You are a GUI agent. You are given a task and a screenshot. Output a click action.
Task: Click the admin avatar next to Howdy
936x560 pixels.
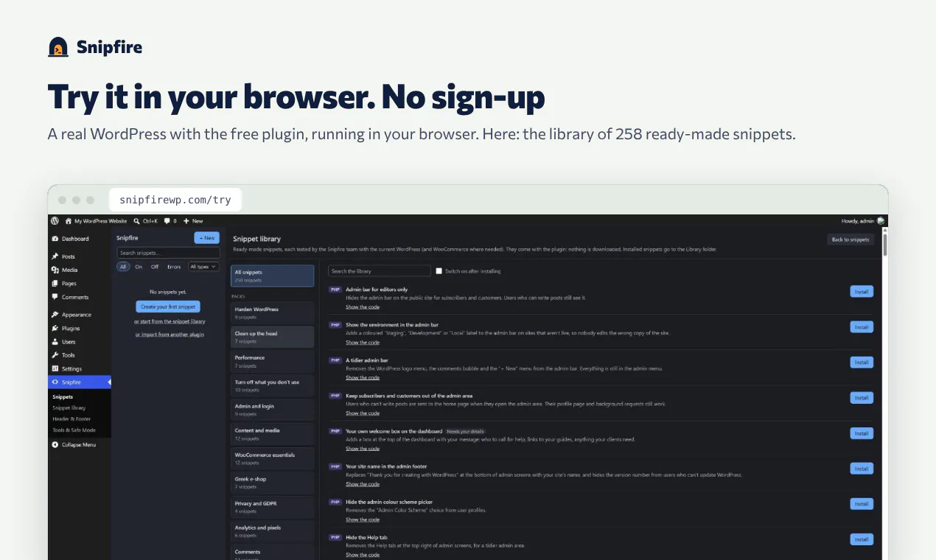coord(881,221)
